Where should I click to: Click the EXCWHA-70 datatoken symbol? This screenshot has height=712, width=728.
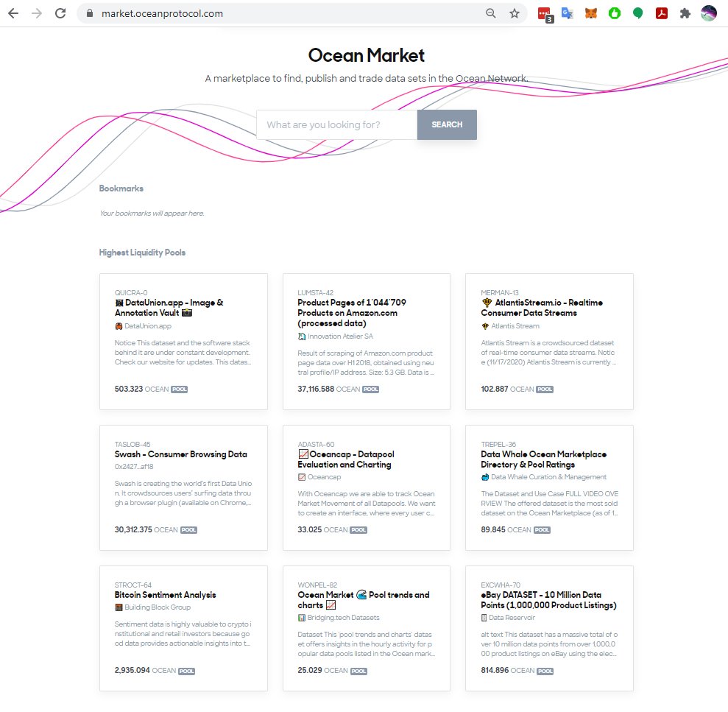(501, 585)
